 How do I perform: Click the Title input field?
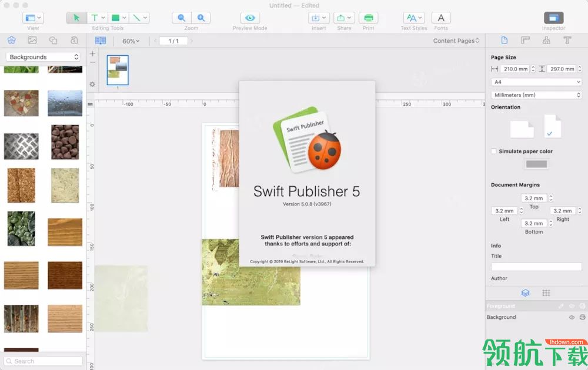tap(536, 267)
